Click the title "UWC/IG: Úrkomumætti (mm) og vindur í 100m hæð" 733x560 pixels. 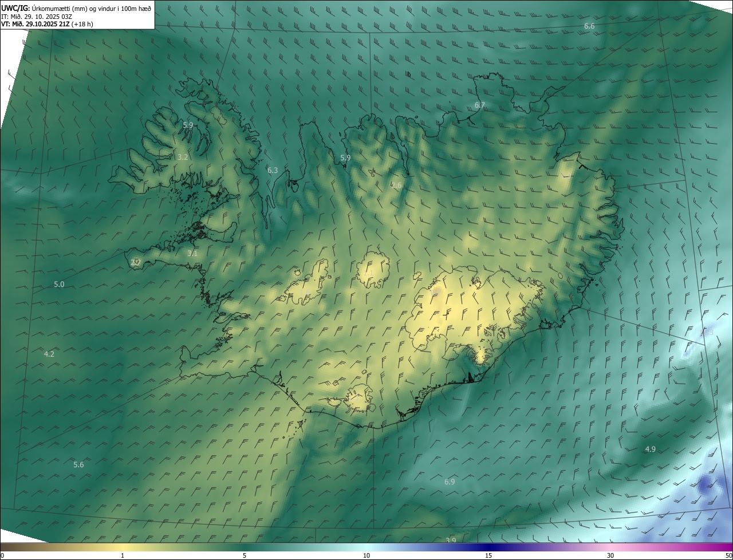76,8
